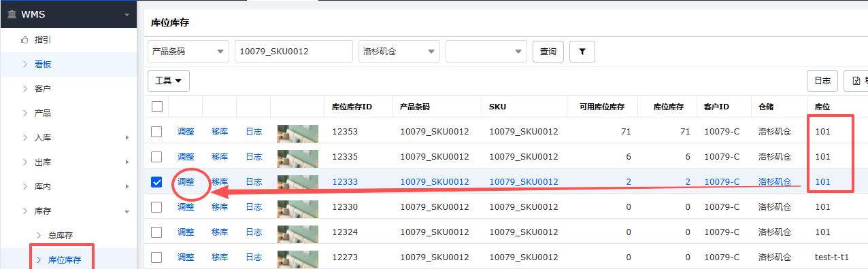The width and height of the screenshot is (868, 269).
Task: Uncheck the row 12333 checkbox
Action: click(x=157, y=182)
